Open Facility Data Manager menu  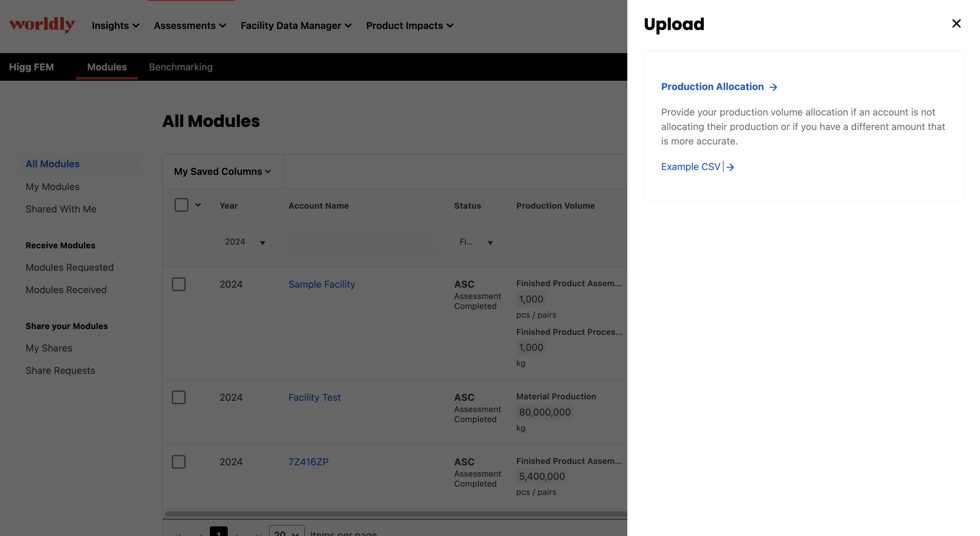tap(296, 26)
